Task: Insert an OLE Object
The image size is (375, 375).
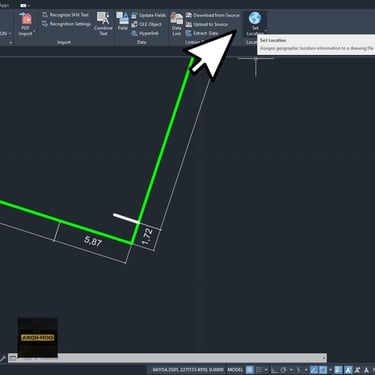Action: [x=147, y=24]
